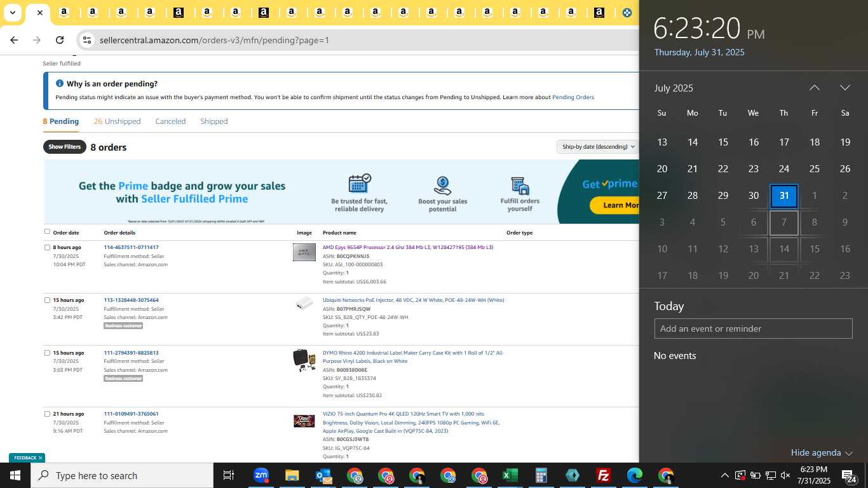Click the 'Thursday, July 31, 2025' date link
The width and height of the screenshot is (868, 488).
coord(699,53)
